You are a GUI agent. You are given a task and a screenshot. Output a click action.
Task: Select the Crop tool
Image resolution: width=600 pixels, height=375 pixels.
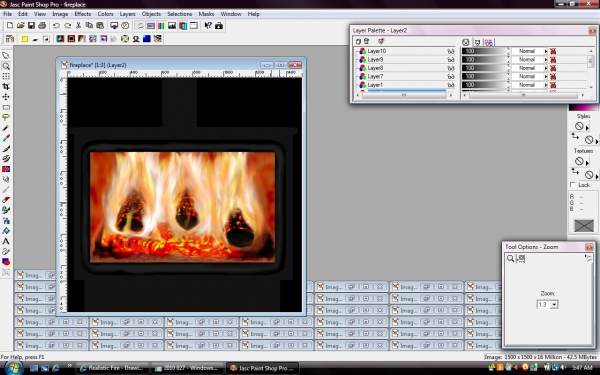coord(6,87)
